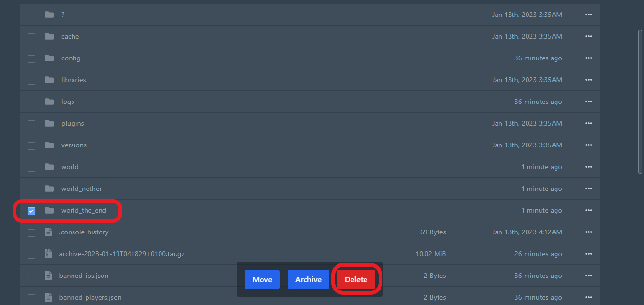The width and height of the screenshot is (644, 305).
Task: Click the folder icon next to plugins
Action: [x=49, y=123]
